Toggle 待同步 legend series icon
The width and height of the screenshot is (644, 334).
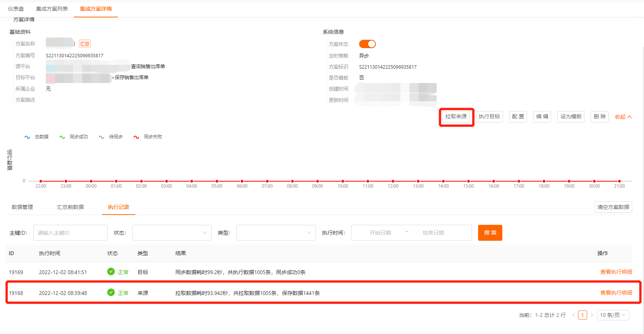point(102,137)
